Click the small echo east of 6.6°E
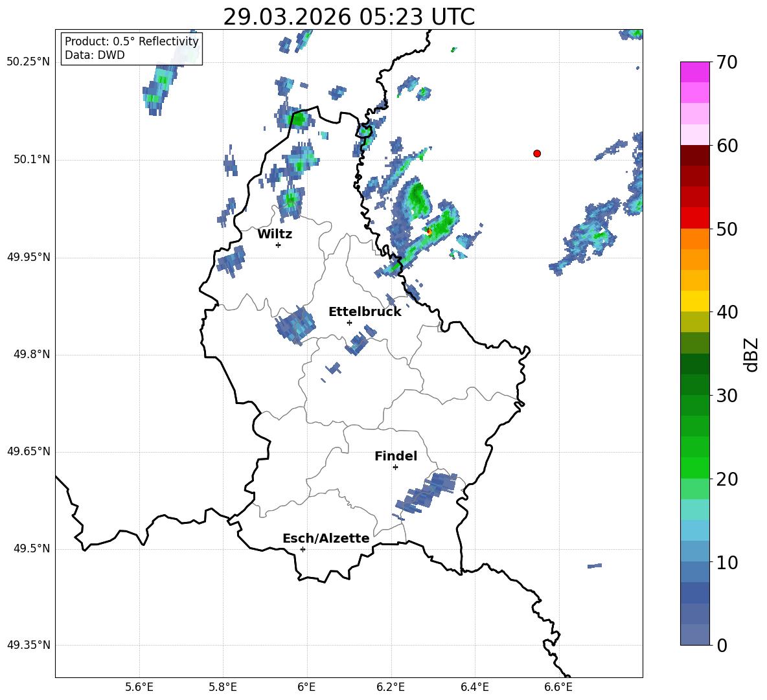Viewport: 767px width, 700px height. [594, 565]
